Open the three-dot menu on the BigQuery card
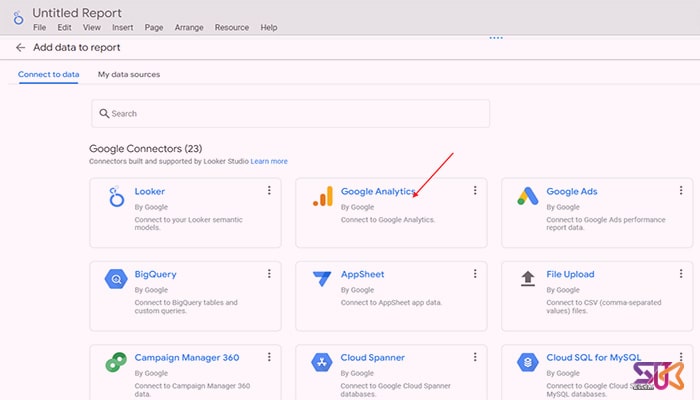The image size is (700, 400). click(269, 274)
